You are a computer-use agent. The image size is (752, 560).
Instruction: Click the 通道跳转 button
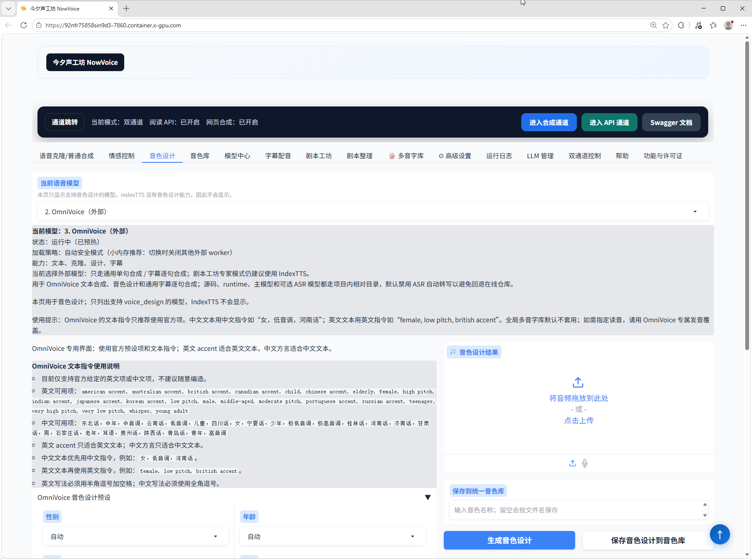coord(65,122)
